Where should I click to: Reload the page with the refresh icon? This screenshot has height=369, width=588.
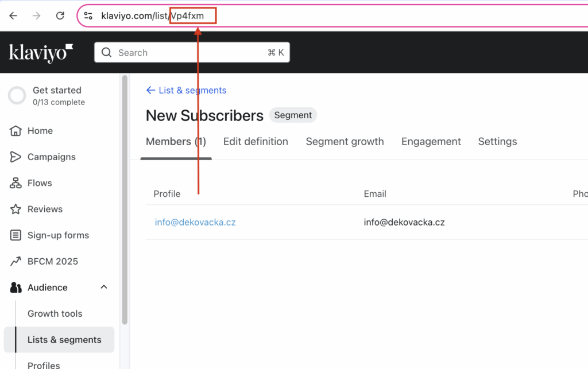pyautogui.click(x=60, y=15)
